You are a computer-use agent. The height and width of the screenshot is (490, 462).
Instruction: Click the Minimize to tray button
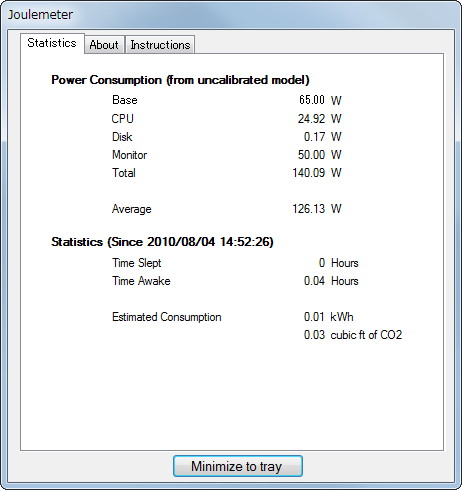point(238,466)
